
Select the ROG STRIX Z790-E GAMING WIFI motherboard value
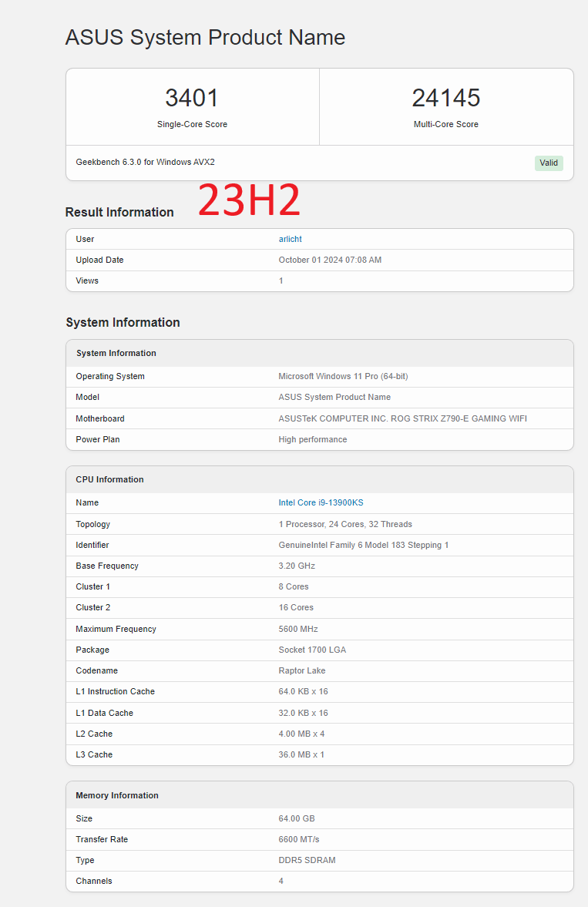[x=403, y=418]
